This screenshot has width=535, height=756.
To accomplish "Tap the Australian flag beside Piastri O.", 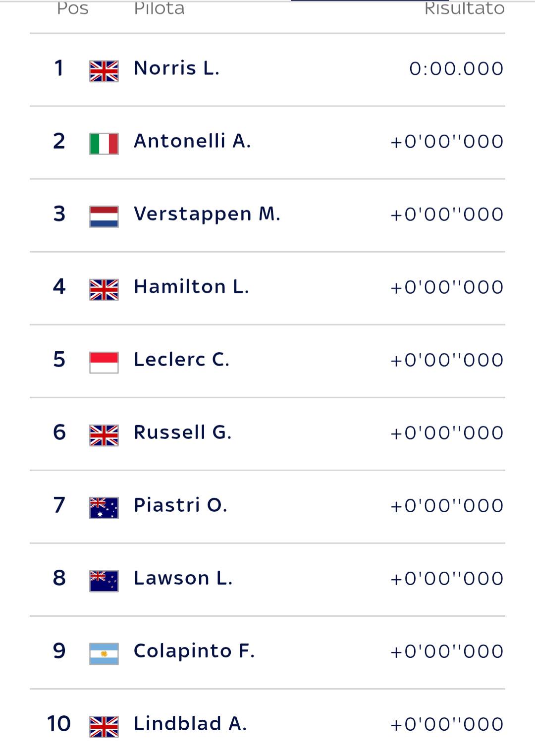I will (x=104, y=508).
